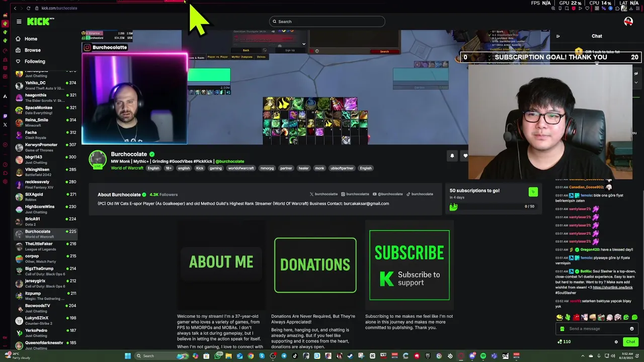Click gift icon in chat input
The width and height of the screenshot is (644, 362).
[562, 329]
